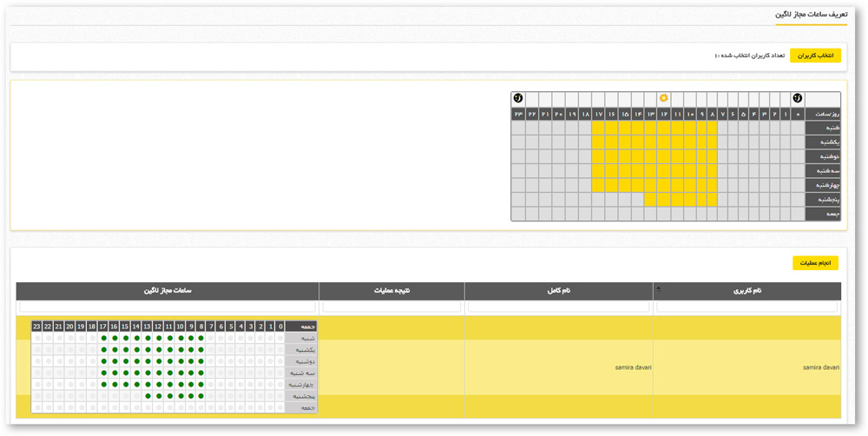This screenshot has width=868, height=436.
Task: Click the hour 17 column header in the top grid
Action: pyautogui.click(x=598, y=114)
